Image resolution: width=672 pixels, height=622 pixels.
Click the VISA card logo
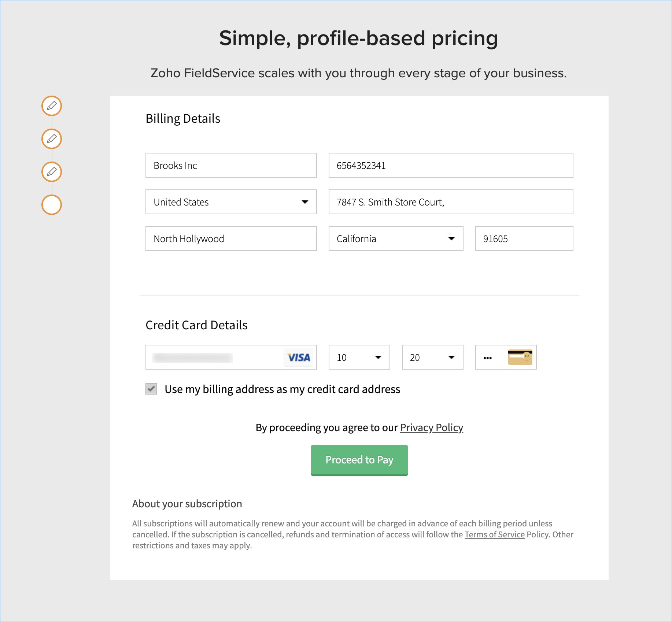[299, 358]
